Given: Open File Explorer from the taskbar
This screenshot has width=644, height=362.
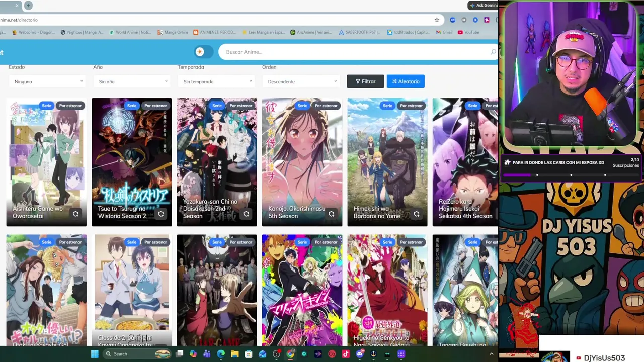Looking at the screenshot, I should (234, 354).
